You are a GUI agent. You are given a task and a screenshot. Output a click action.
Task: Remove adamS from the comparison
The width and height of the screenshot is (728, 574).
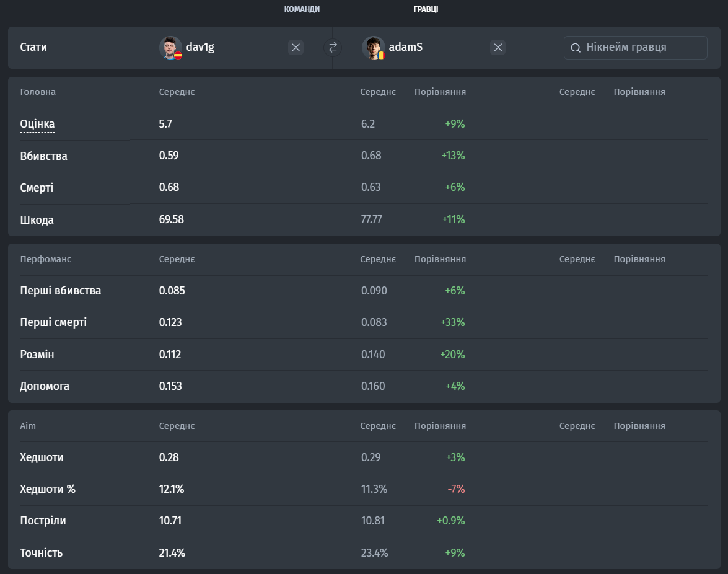498,47
